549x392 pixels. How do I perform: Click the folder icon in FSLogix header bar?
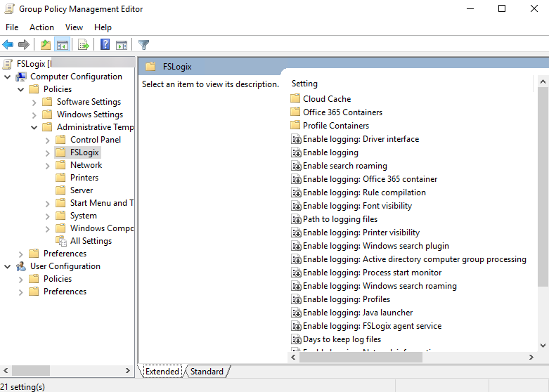click(150, 67)
